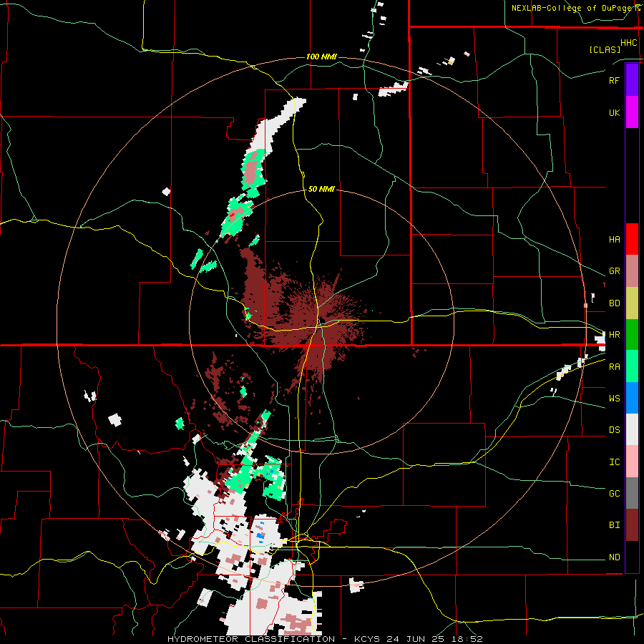This screenshot has height=644, width=644.
Task: Click the [CLAS] units label
Action: tap(605, 49)
